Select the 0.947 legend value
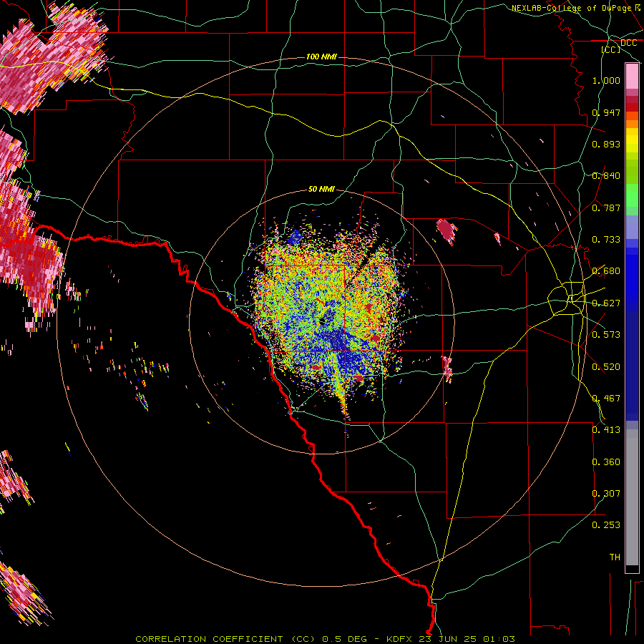Screen dimensions: 644x644 tap(606, 112)
